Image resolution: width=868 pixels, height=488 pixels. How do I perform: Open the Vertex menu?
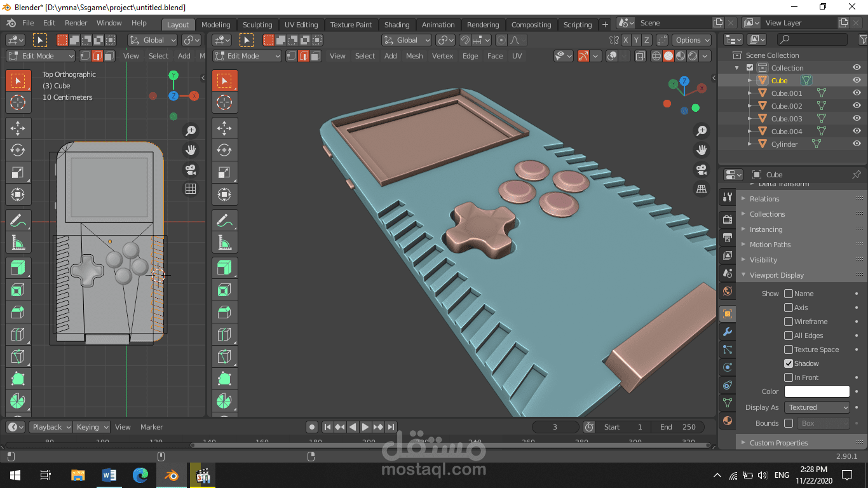442,56
